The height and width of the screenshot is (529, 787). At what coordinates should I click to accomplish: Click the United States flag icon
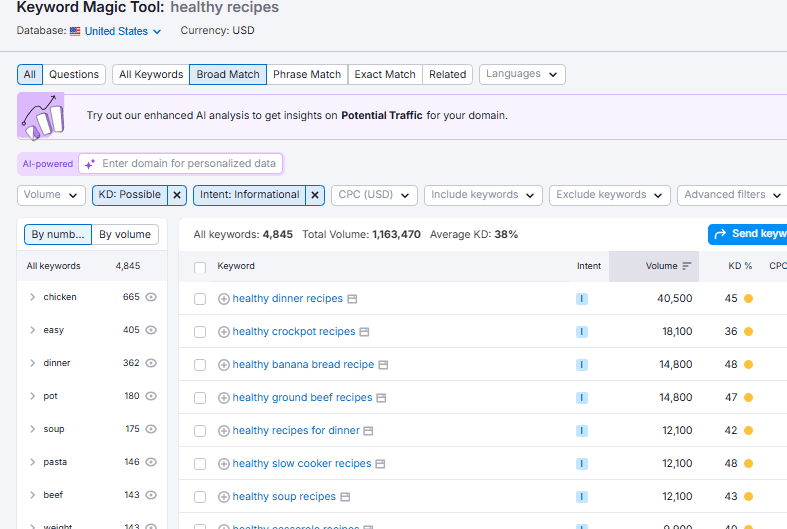(x=75, y=31)
